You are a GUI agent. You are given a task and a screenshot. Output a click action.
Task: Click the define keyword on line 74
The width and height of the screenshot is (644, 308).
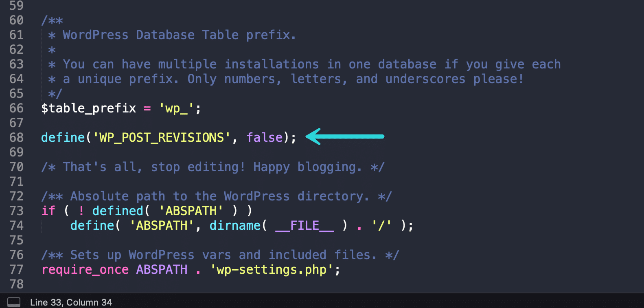[x=92, y=226]
